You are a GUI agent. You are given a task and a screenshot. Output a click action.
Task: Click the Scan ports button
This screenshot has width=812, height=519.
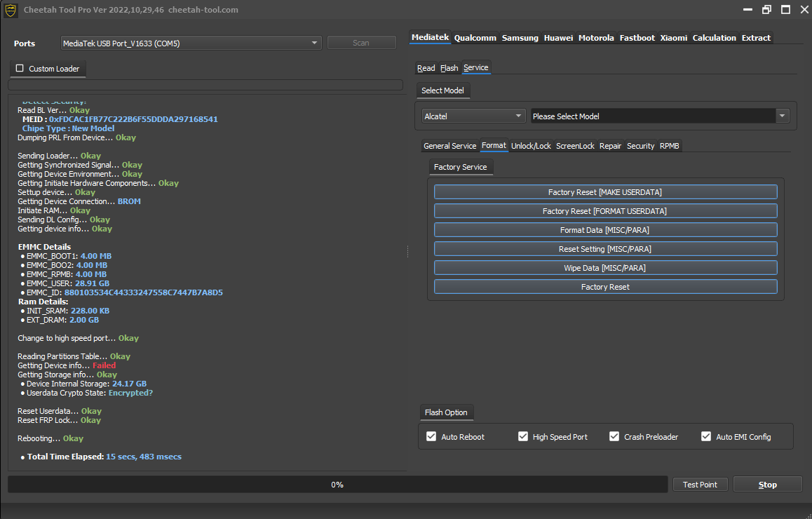(x=361, y=43)
